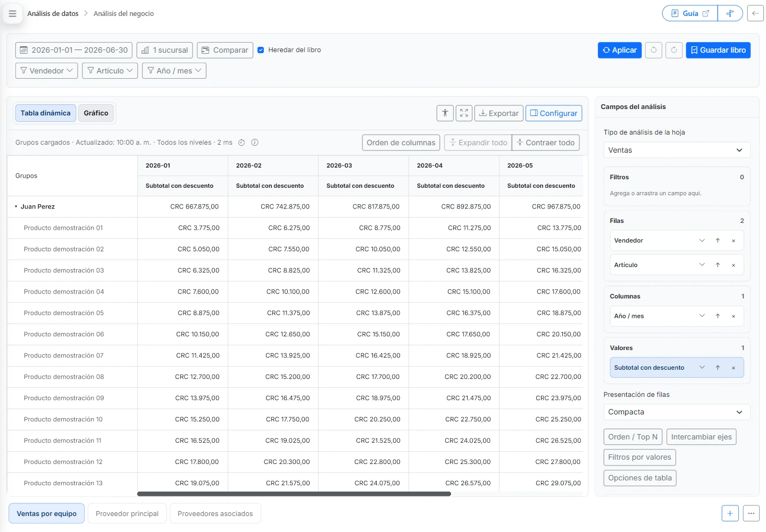
Task: Toggle the Heredar del libro checkbox
Action: (261, 50)
